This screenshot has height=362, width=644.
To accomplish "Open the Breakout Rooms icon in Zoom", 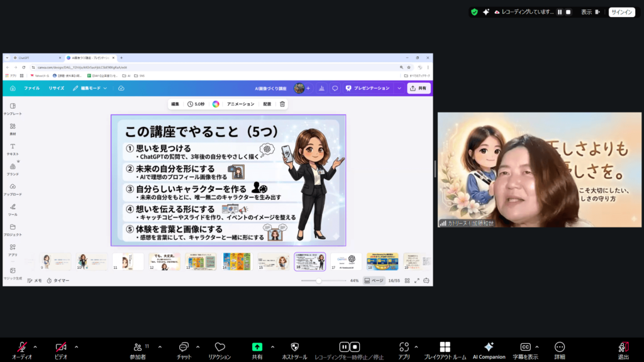I will pos(445,347).
